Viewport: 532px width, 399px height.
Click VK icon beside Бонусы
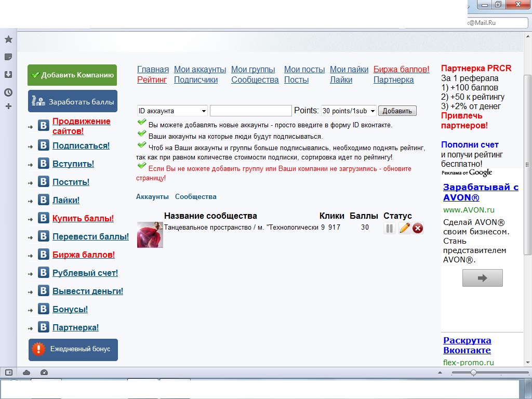tap(43, 309)
